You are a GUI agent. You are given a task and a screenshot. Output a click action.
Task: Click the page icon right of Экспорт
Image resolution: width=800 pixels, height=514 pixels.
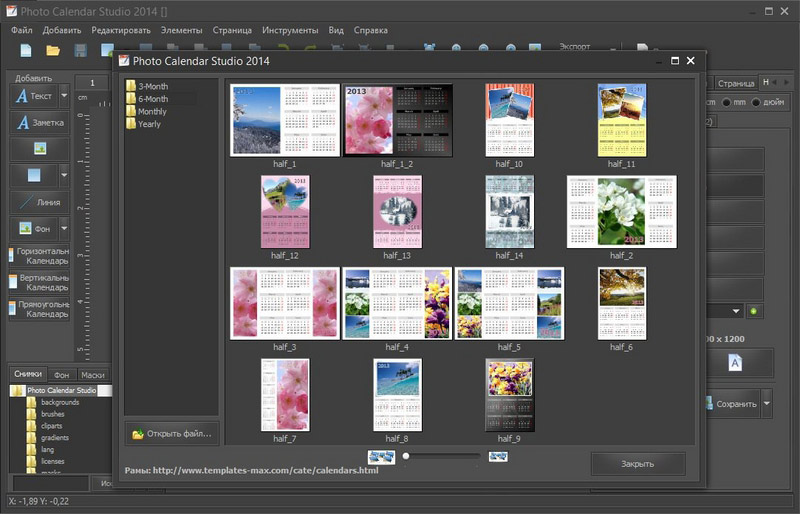coord(642,48)
